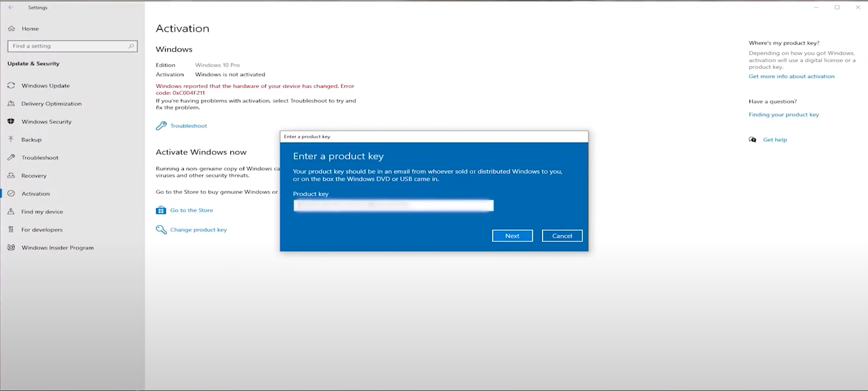Maximize the Settings window
This screenshot has height=391, width=868.
click(837, 8)
